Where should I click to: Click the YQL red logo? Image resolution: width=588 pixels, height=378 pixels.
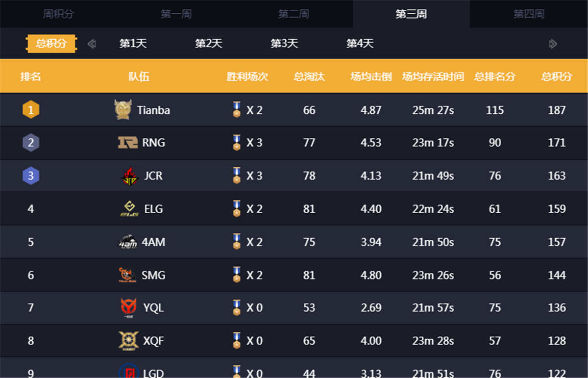(x=129, y=308)
